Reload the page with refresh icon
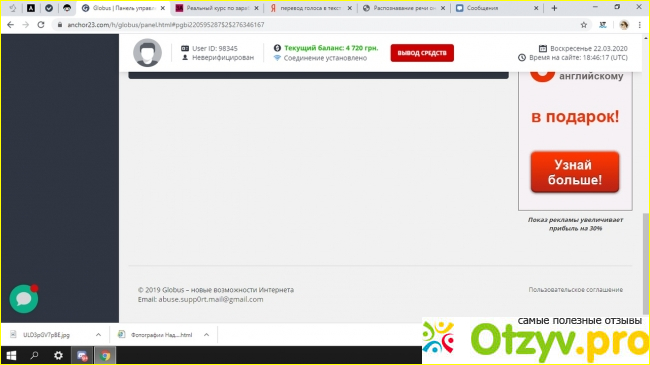650x365 pixels. pos(41,25)
